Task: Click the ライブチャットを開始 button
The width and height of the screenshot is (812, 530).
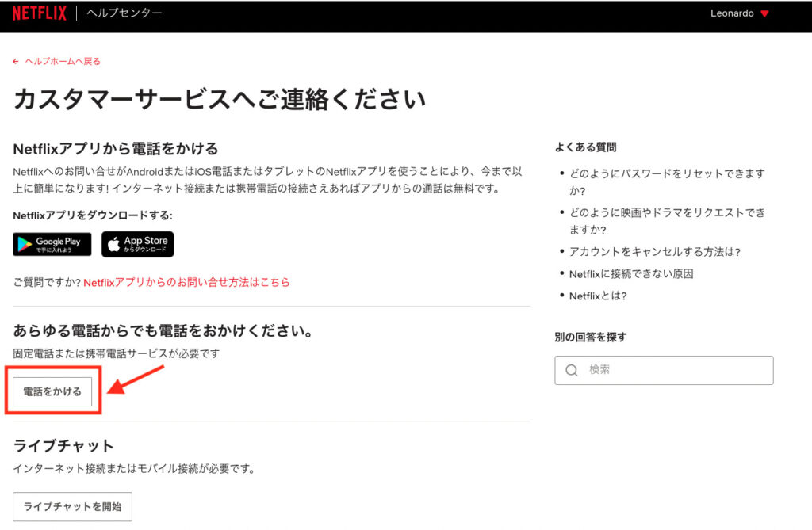Action: 72,507
